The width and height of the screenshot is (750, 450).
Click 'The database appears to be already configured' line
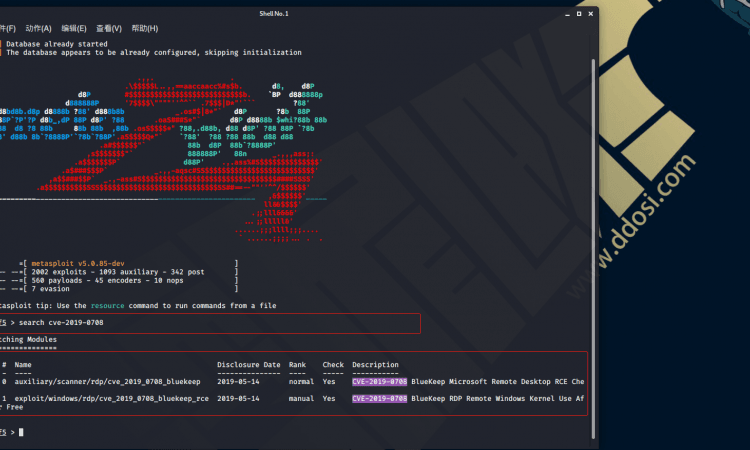tap(154, 53)
